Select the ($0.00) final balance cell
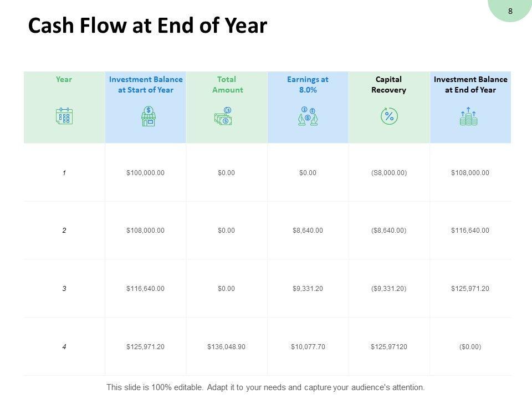 (x=470, y=347)
